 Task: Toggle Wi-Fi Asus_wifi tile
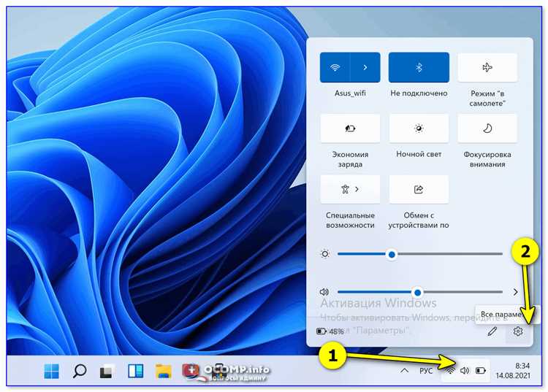click(335, 67)
